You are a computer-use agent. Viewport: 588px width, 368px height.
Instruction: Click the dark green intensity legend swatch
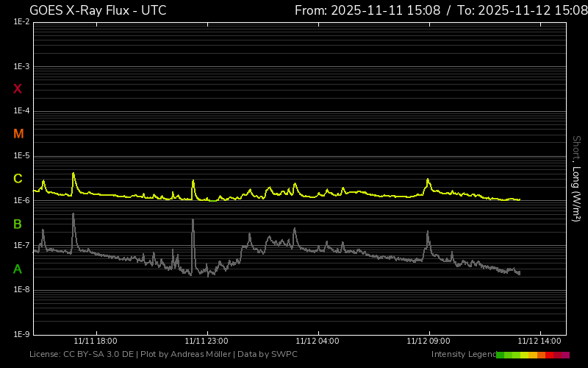pyautogui.click(x=501, y=355)
